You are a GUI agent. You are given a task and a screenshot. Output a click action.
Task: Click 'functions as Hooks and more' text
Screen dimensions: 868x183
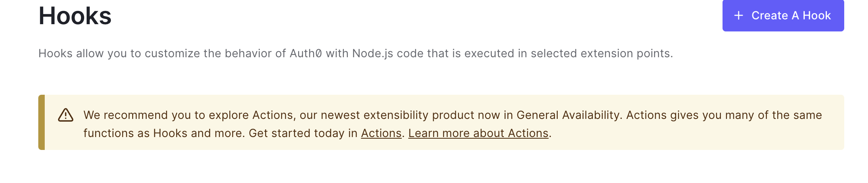pyautogui.click(x=163, y=133)
